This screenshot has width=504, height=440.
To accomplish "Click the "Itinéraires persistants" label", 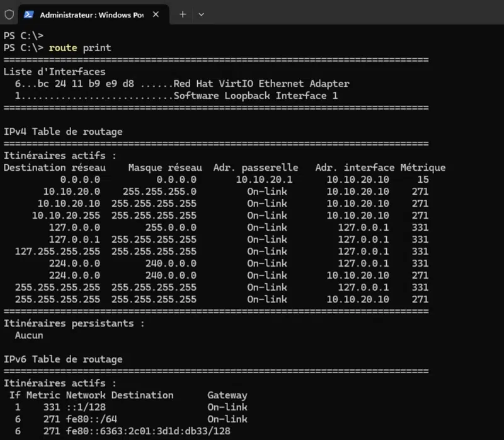I will (74, 323).
